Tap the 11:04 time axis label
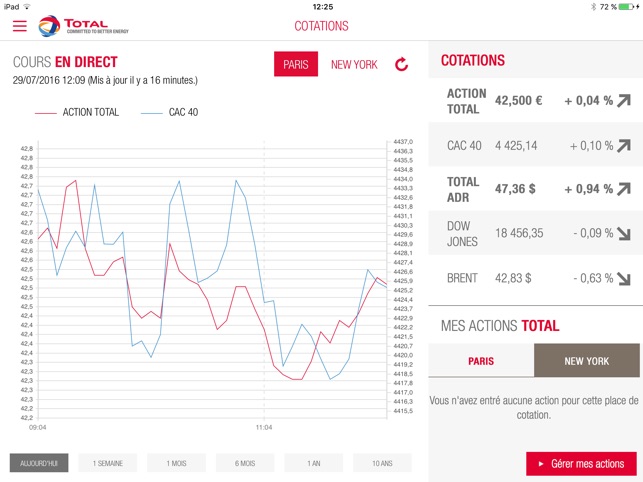Viewport: 643px width, 482px height. [264, 427]
